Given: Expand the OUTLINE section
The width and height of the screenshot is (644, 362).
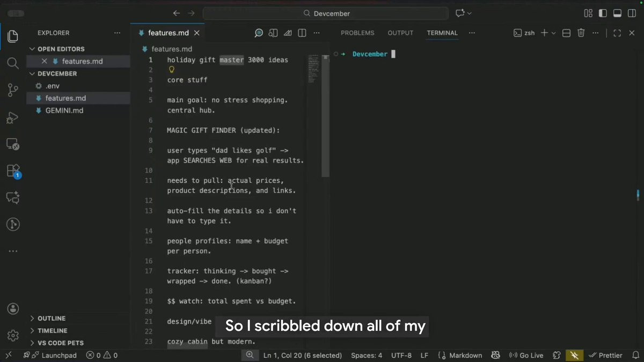Looking at the screenshot, I should tap(52, 319).
